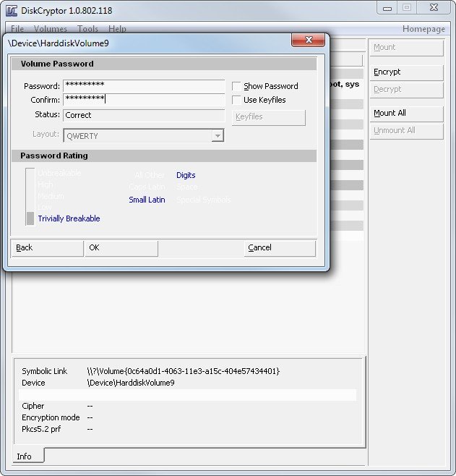The width and height of the screenshot is (456, 476).
Task: Tick the Use Keyfiles checkbox
Action: click(x=236, y=100)
